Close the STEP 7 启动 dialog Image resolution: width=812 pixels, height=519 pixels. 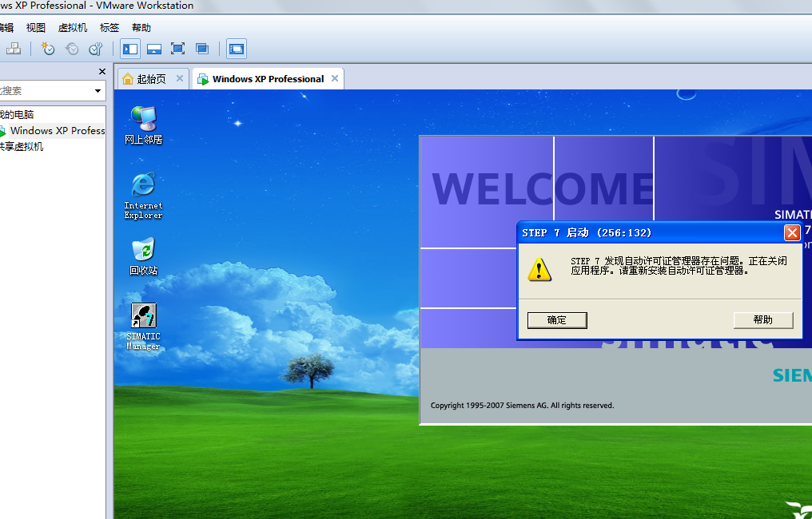(792, 233)
